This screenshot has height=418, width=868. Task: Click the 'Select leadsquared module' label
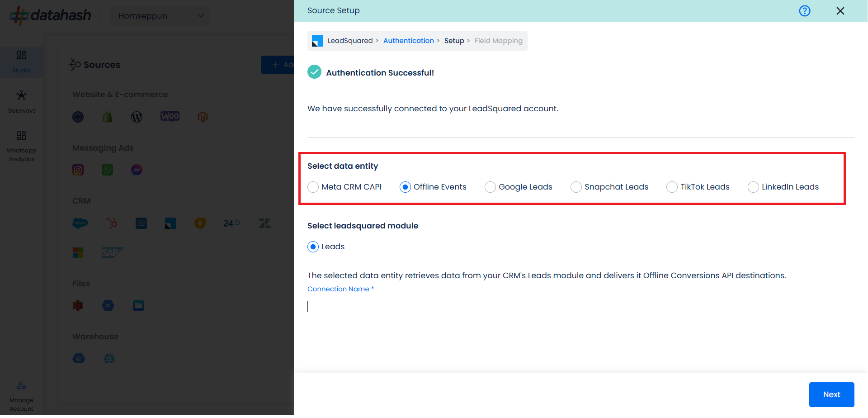[363, 226]
